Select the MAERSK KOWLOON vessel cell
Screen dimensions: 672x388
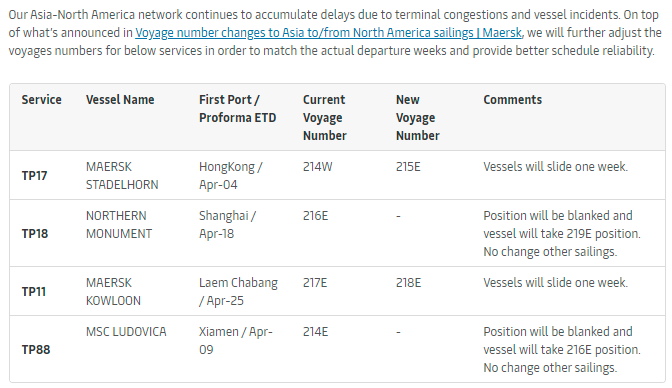tap(113, 292)
